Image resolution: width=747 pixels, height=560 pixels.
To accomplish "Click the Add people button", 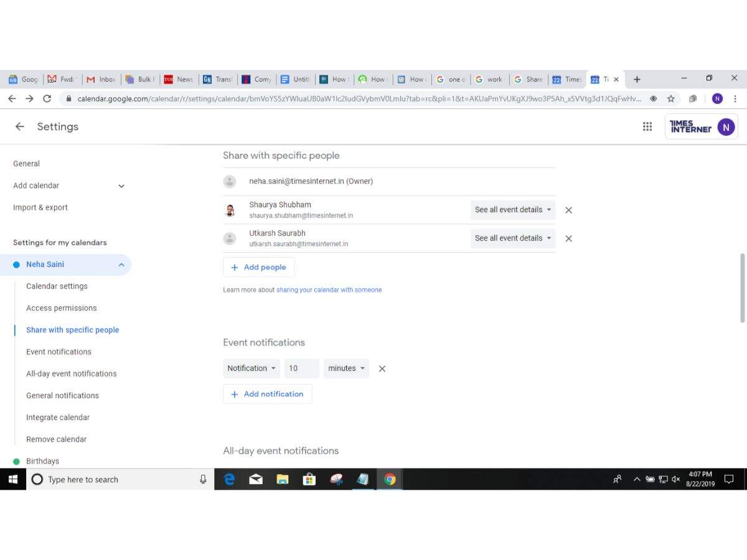I will (258, 267).
